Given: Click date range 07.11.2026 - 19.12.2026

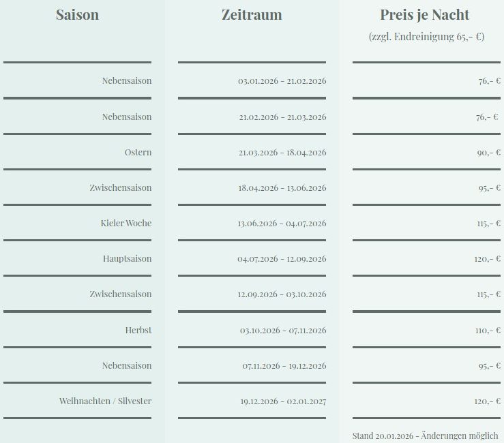Looking at the screenshot, I should [x=284, y=366].
